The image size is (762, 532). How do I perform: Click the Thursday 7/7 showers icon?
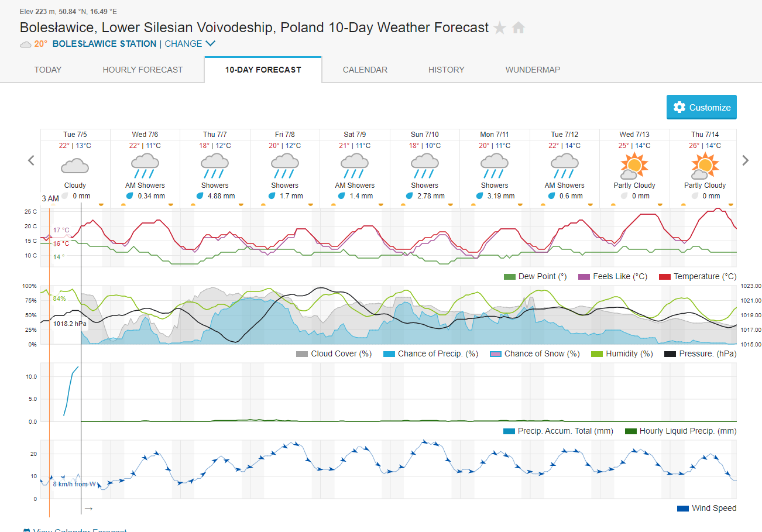coord(215,166)
